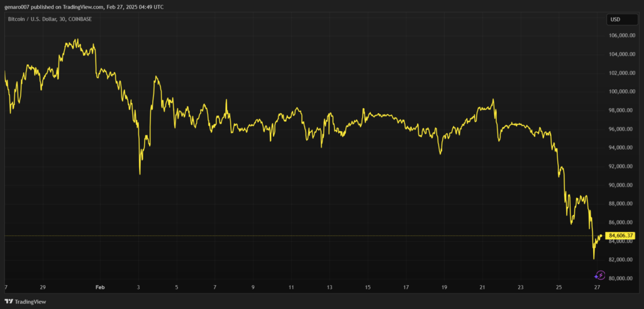
Task: Click the 80,000.00 price axis label
Action: tap(620, 278)
